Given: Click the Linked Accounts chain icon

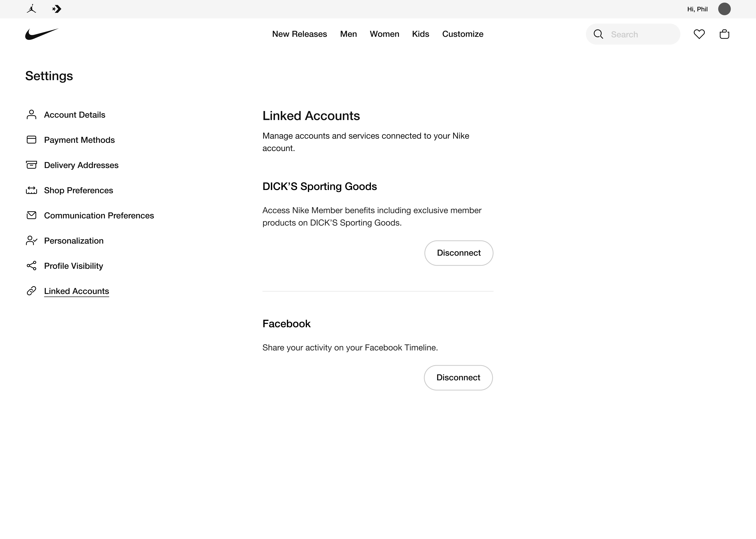Looking at the screenshot, I should (32, 291).
